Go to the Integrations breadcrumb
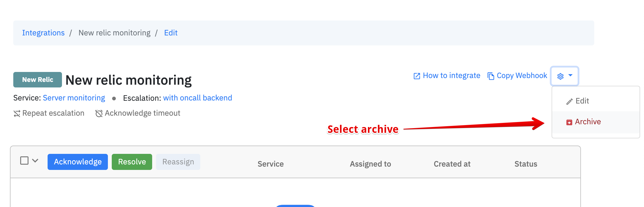 pos(43,33)
